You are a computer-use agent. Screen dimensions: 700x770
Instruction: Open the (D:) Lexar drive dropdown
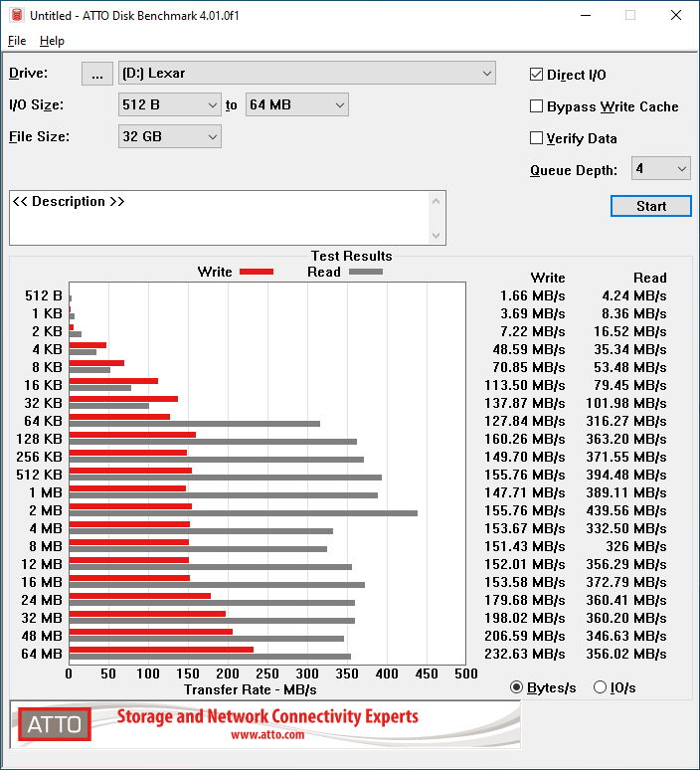pos(307,74)
